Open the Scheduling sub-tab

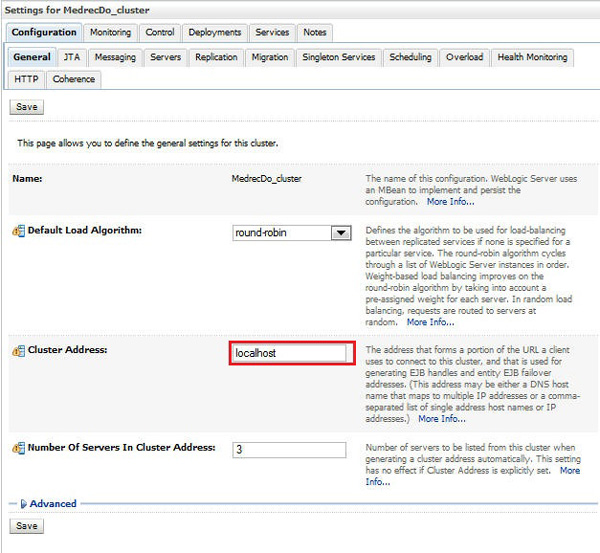click(410, 57)
